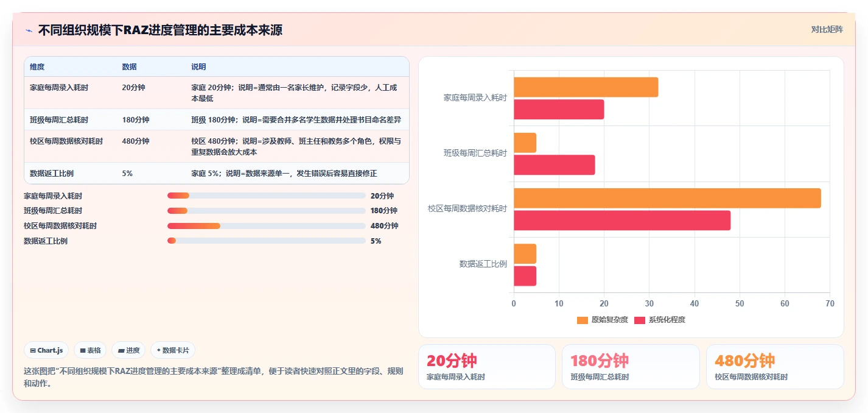This screenshot has width=868, height=413.
Task: Click the orange bar for 家庭每周录入耗时 in chart
Action: (586, 87)
